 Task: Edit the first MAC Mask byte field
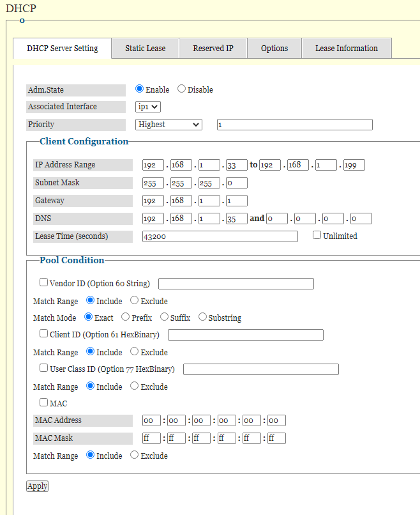[151, 438]
